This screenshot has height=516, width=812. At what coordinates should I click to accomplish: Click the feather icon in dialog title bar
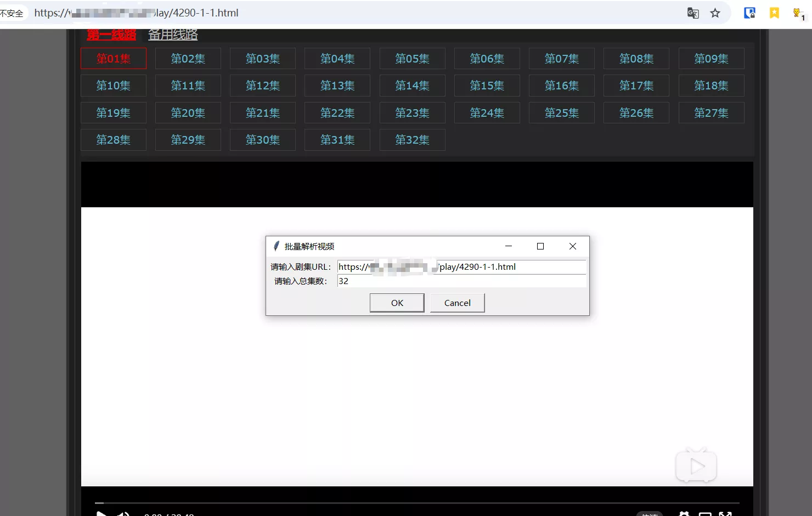coord(276,246)
